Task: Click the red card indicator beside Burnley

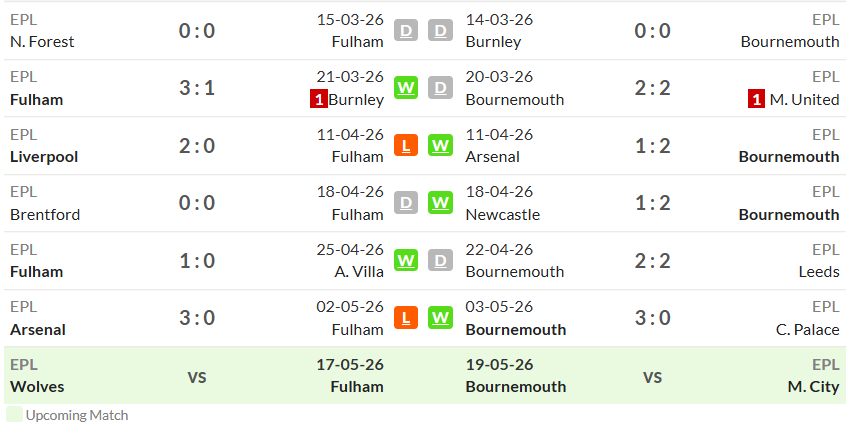Action: click(319, 99)
